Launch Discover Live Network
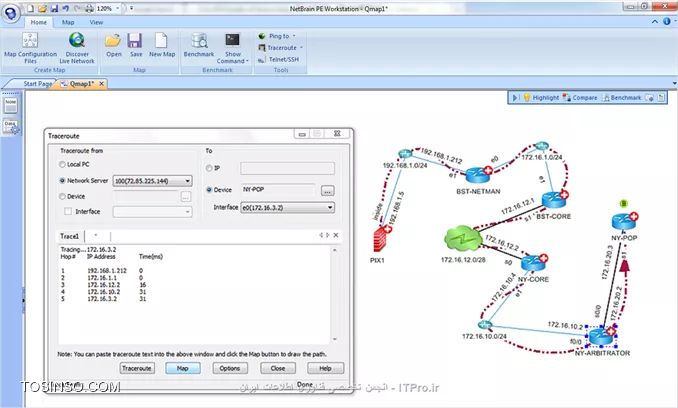Screen dimensions: 678x408 (77, 48)
